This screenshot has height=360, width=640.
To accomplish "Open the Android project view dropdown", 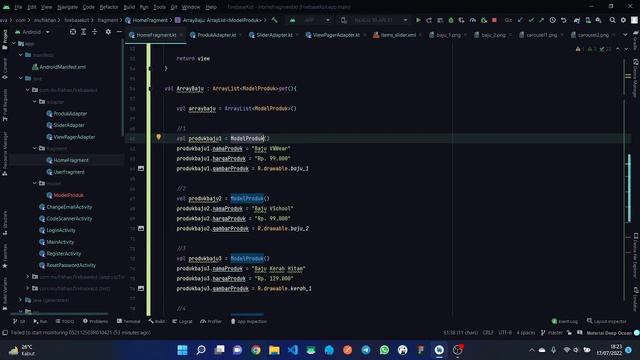I will 33,32.
